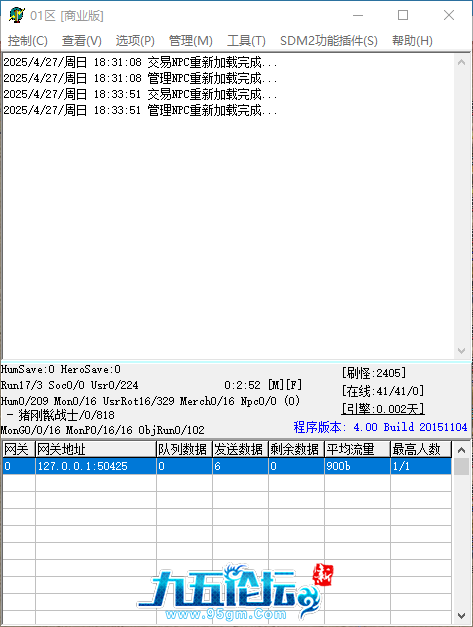
Task: Click the 猪刚鬣战士/0/818 status line
Action: 61,415
